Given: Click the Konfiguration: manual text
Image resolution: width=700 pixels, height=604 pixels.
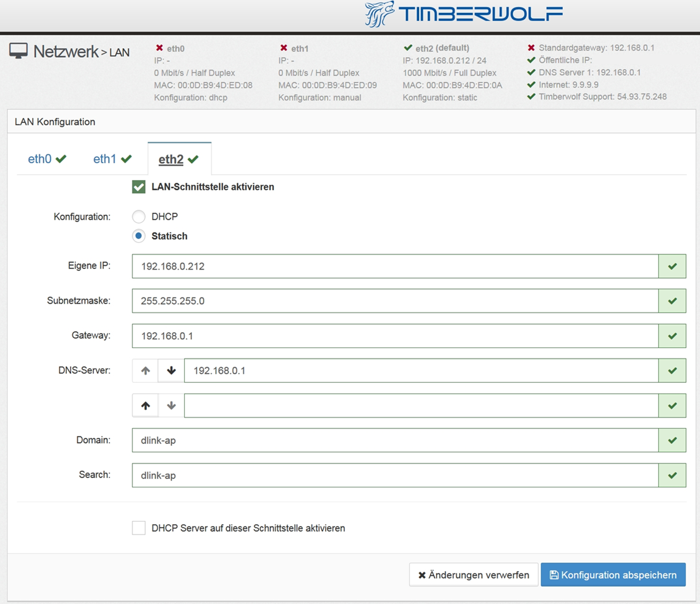Looking at the screenshot, I should (320, 97).
